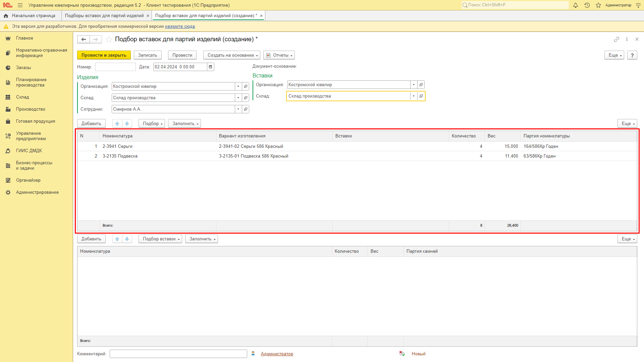
Task: Move row down in Изделия table
Action: (x=127, y=123)
